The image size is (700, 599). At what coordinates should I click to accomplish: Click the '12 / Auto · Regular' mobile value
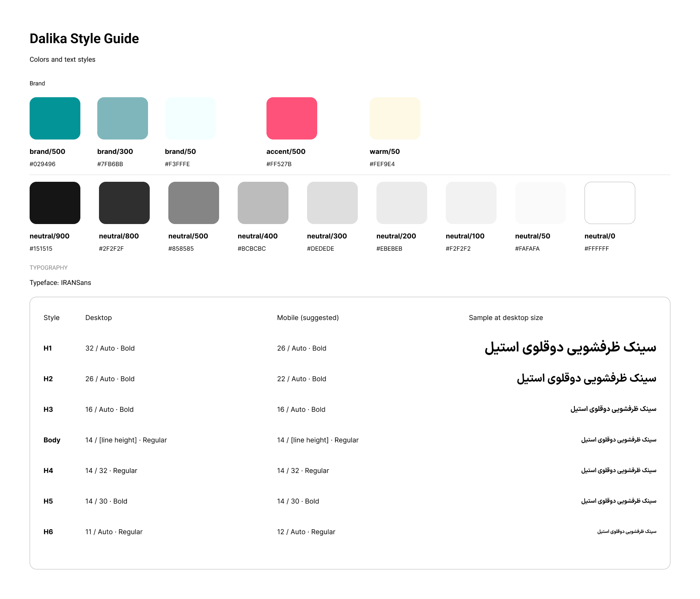click(306, 532)
